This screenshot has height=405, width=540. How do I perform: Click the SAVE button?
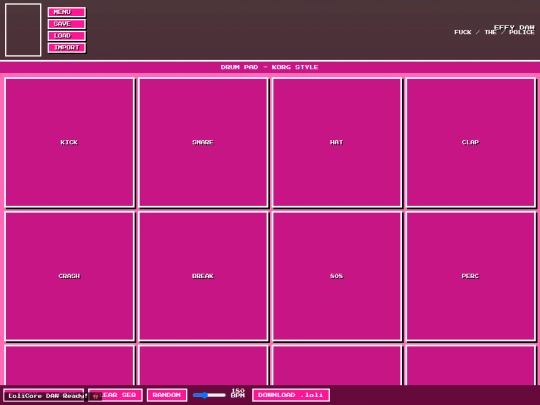pyautogui.click(x=66, y=24)
